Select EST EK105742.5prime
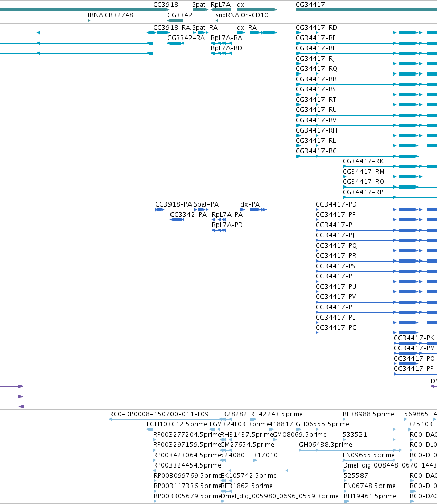Image resolution: width=437 pixels, height=504 pixels. (249, 476)
